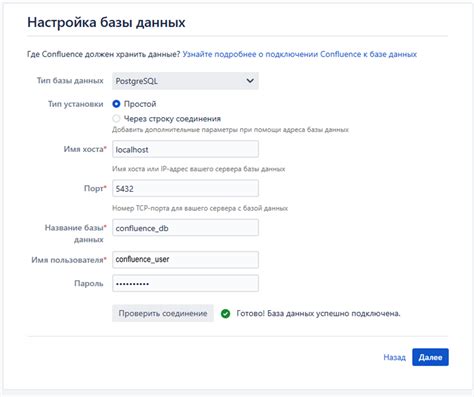Click the Готово! База данных успешно подключена text
Viewport: 474px width, 397px height.
tap(318, 313)
